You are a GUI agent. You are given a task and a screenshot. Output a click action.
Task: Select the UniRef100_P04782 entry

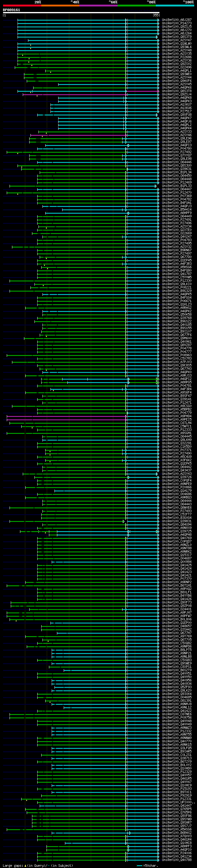pos(177,199)
